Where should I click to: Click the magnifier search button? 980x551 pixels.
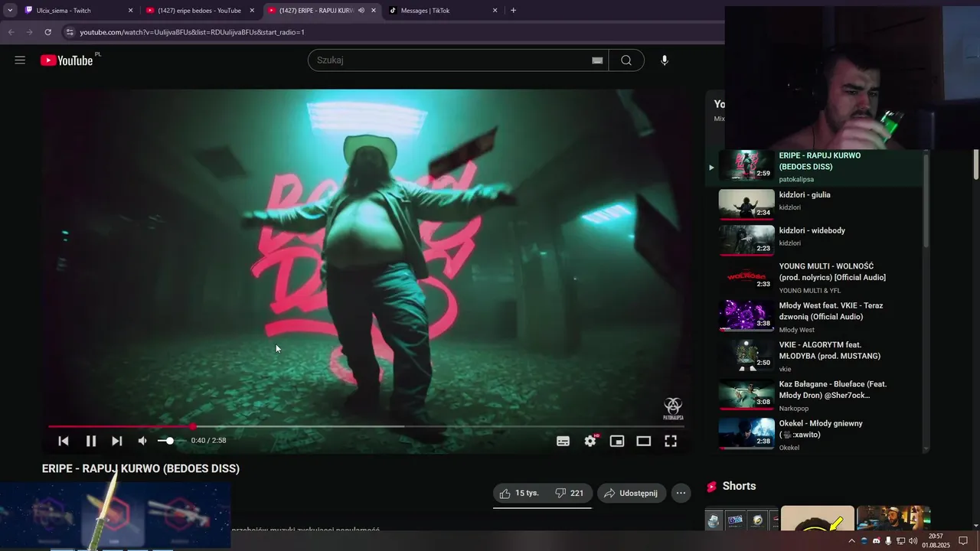[x=626, y=60]
